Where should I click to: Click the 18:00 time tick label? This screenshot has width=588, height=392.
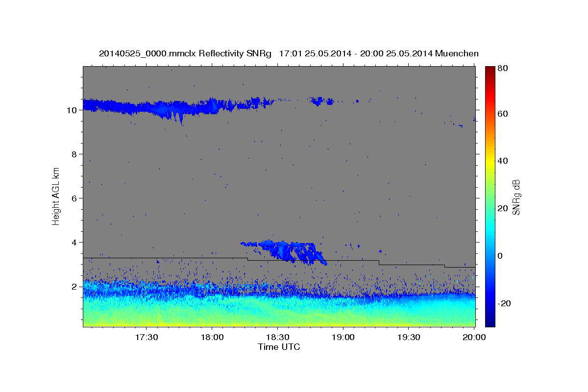tap(212, 338)
